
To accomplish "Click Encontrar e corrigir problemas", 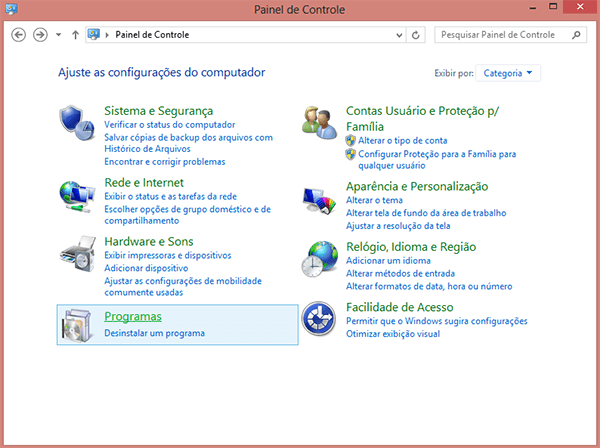I will click(164, 162).
